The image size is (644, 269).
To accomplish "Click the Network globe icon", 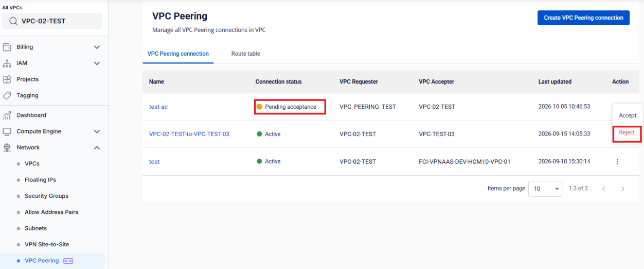I will click(7, 147).
